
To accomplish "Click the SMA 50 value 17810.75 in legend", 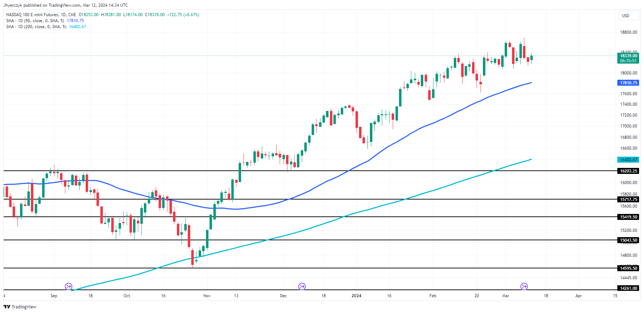I will [x=75, y=21].
